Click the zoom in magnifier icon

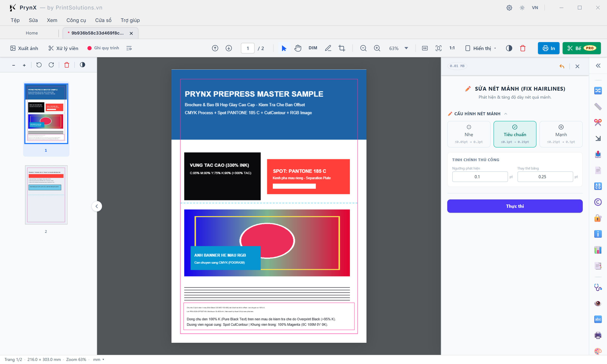(x=377, y=48)
